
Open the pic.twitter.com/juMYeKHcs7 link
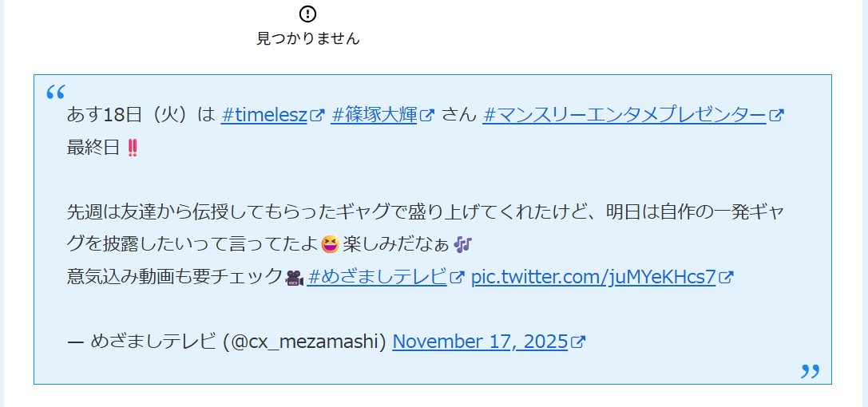(x=593, y=277)
